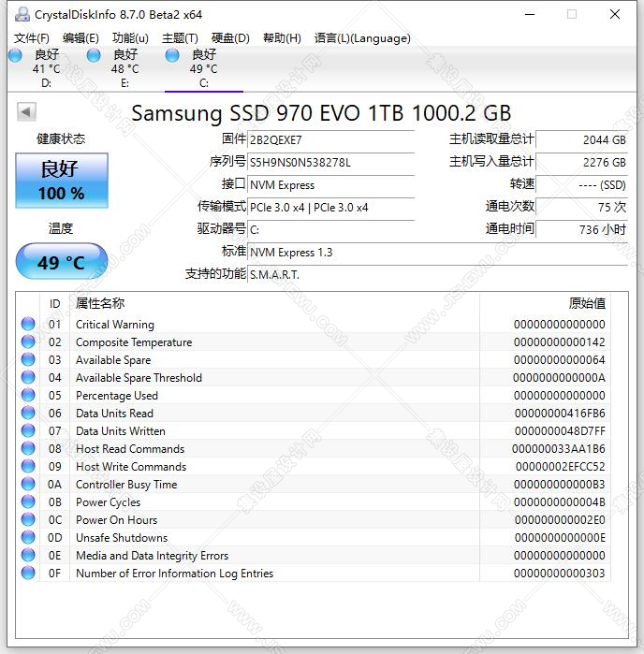
Task: Click the power on hours 736 小时
Action: click(x=582, y=230)
